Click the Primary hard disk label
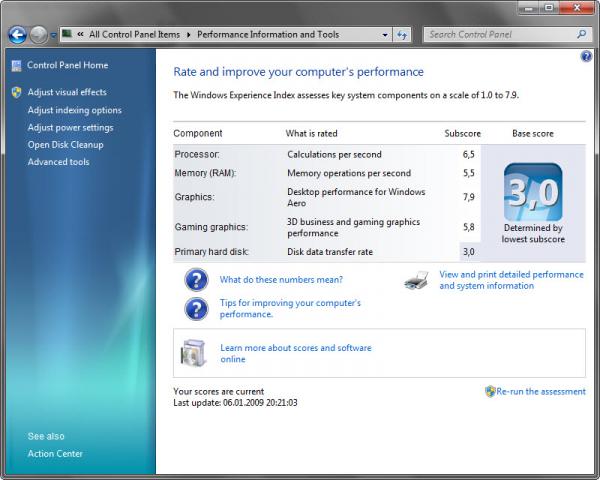Screen dimensions: 600x480 click(x=212, y=252)
